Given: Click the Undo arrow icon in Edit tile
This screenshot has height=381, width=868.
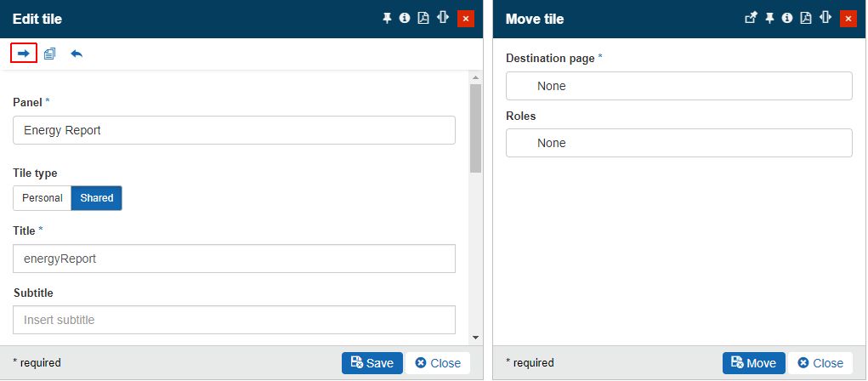Looking at the screenshot, I should point(77,54).
